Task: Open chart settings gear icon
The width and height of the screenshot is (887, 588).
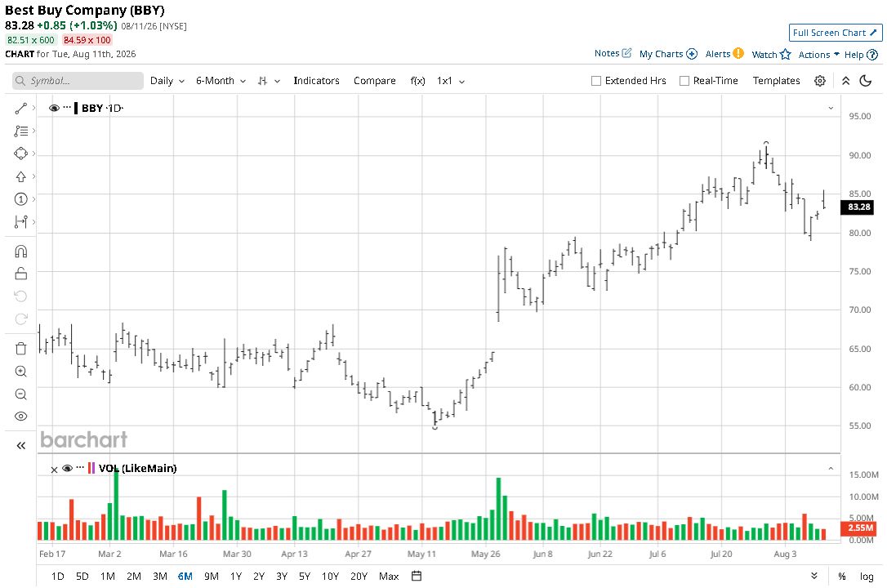Action: click(x=820, y=81)
